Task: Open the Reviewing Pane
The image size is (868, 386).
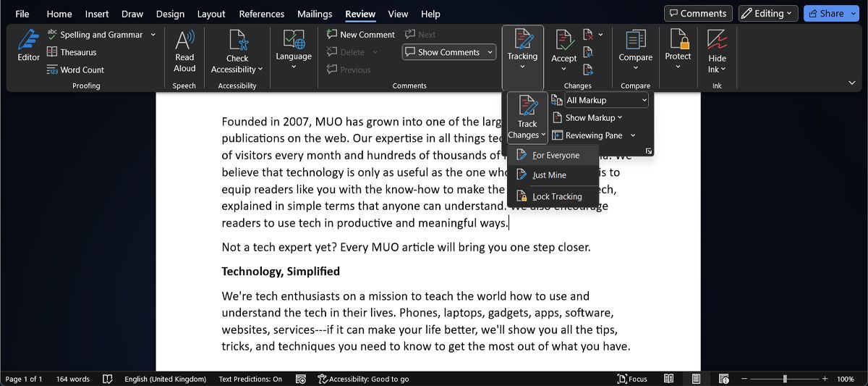Action: tap(587, 135)
